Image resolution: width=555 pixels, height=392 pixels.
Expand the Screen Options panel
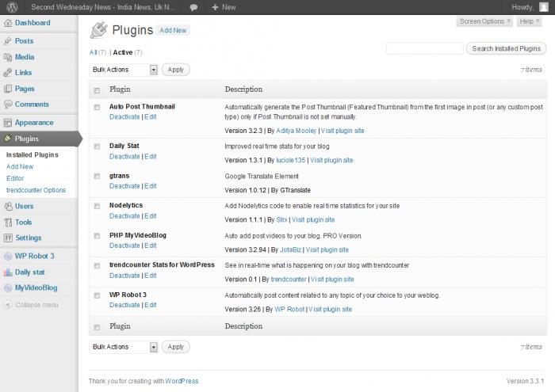pos(484,21)
